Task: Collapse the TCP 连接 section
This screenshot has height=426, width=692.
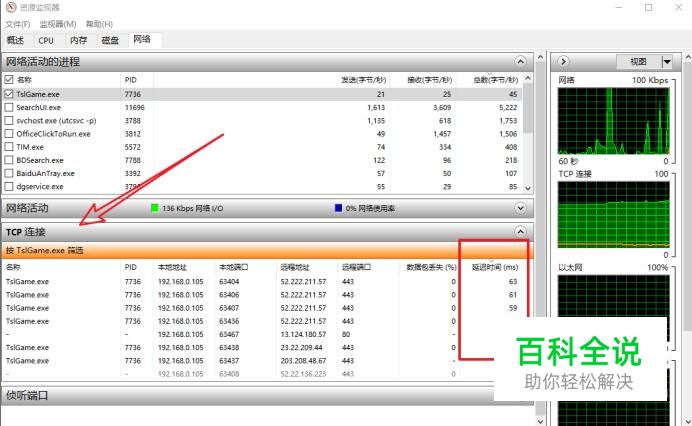Action: [520, 231]
